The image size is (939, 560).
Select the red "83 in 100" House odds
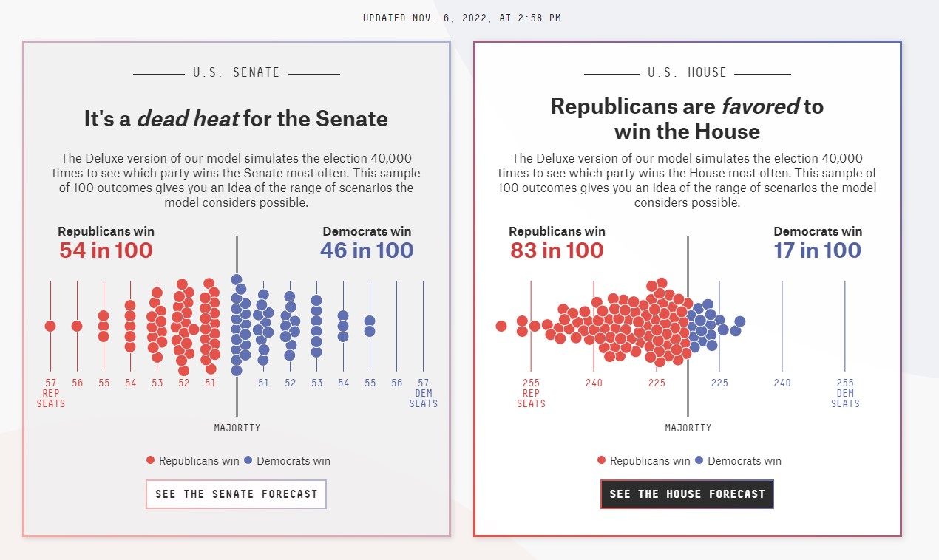click(x=557, y=250)
